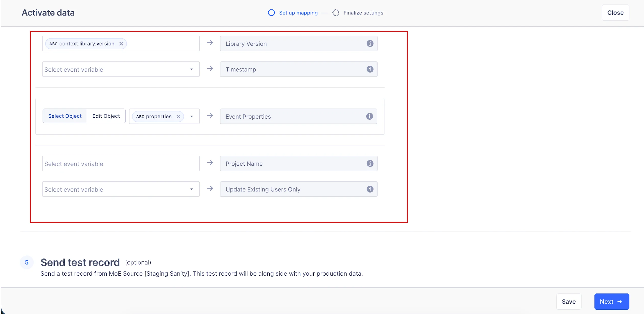The width and height of the screenshot is (644, 314).
Task: Click the Finalize settings dotted step circle
Action: [336, 13]
